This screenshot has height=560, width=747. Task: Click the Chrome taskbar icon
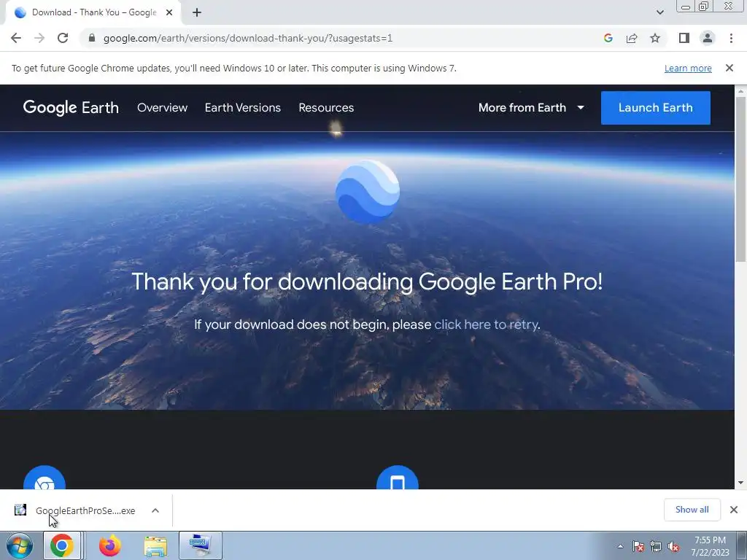(x=62, y=545)
